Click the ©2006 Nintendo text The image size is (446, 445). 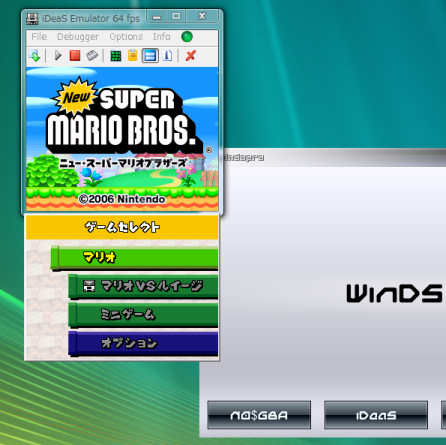122,199
